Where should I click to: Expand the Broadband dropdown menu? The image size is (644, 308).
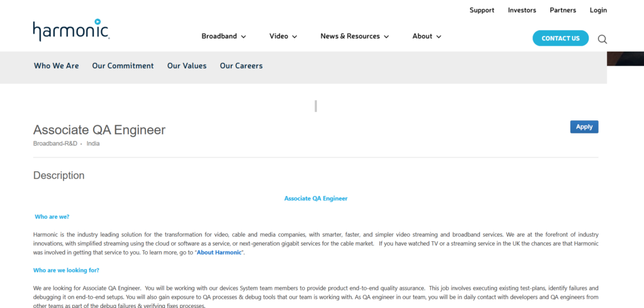pyautogui.click(x=223, y=37)
